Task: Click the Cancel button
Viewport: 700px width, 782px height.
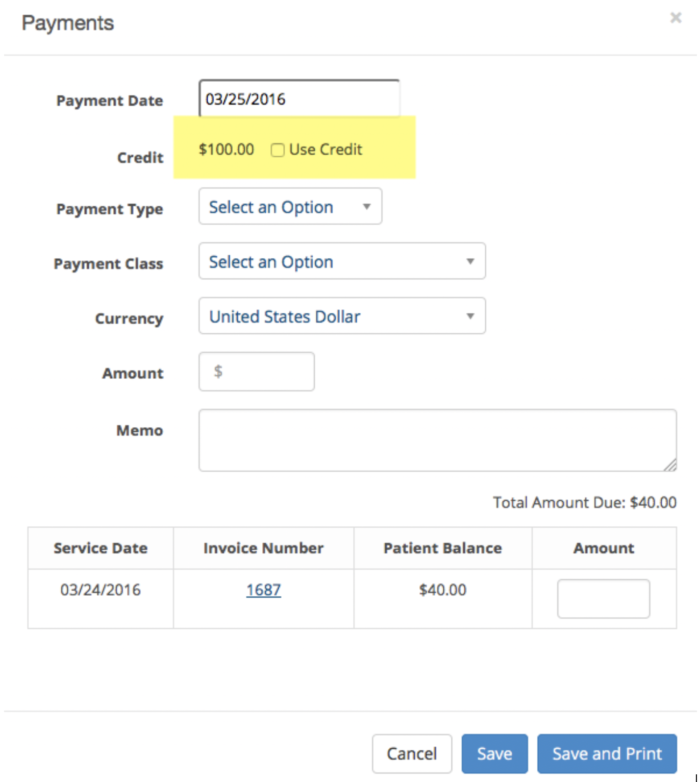Action: coord(412,753)
